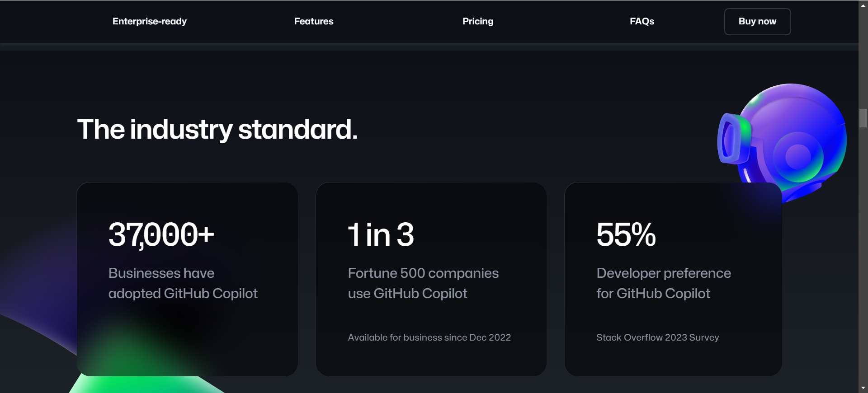The height and width of the screenshot is (393, 868).
Task: Click The industry standard heading
Action: pyautogui.click(x=217, y=130)
